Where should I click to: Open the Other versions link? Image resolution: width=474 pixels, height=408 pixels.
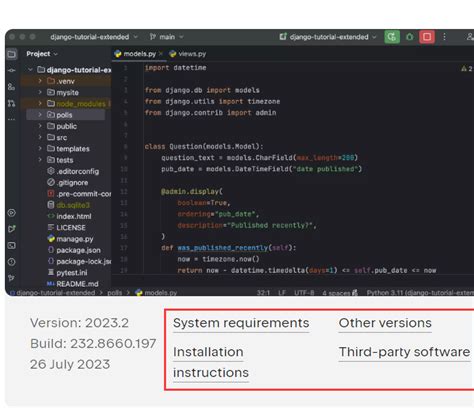385,323
